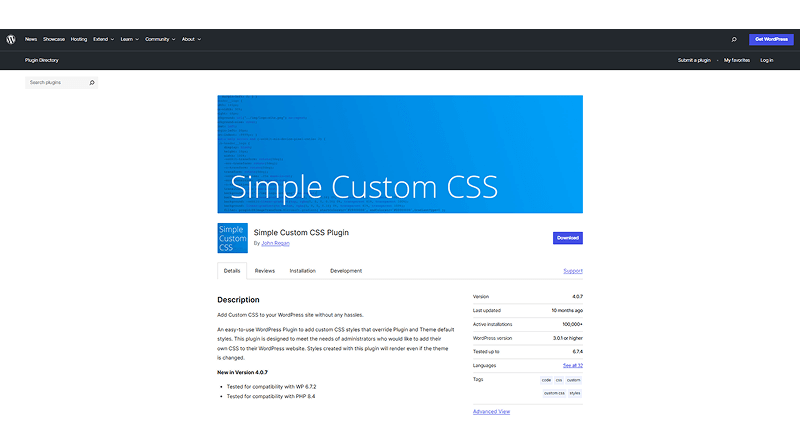The height and width of the screenshot is (445, 800).
Task: Expand the Community dropdown menu
Action: coord(160,39)
